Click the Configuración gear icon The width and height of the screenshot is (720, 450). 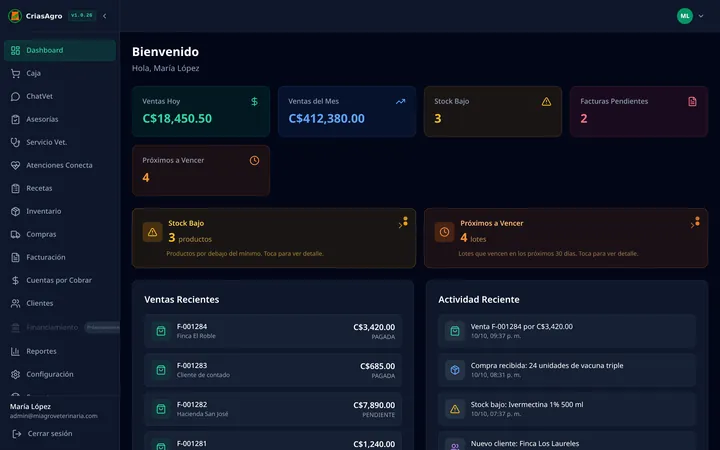tap(16, 374)
